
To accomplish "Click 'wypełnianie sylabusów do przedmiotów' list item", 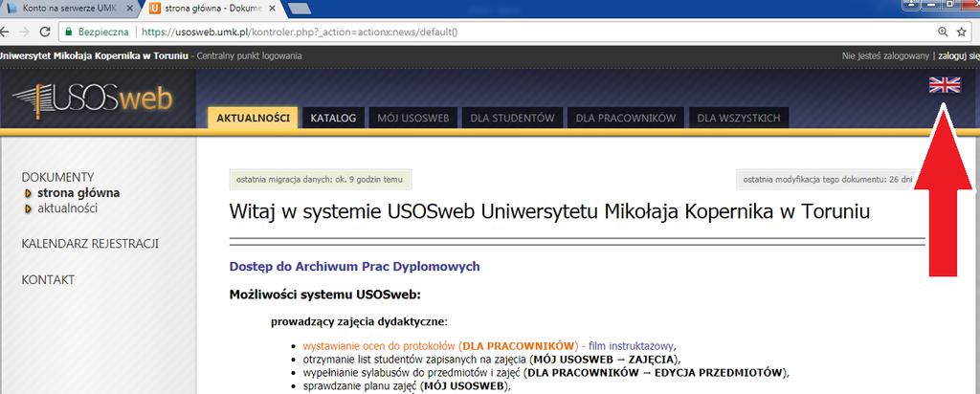I will coord(546,373).
